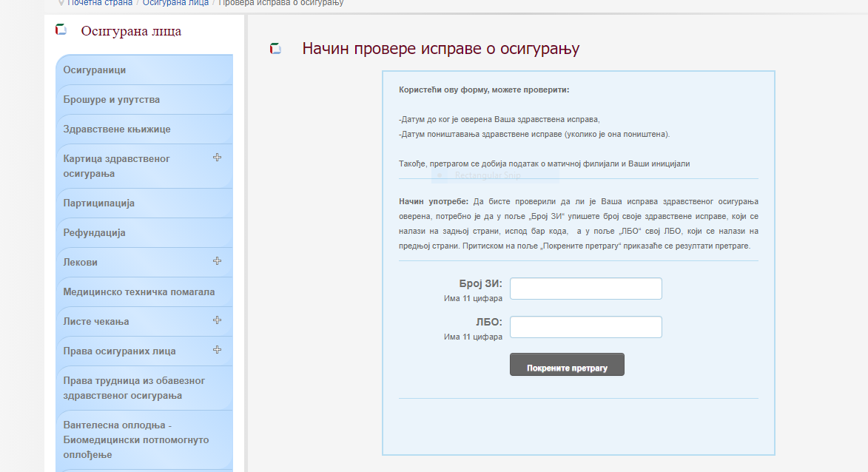Click the Број ЗИ: label
The width and height of the screenshot is (868, 472).
click(480, 283)
